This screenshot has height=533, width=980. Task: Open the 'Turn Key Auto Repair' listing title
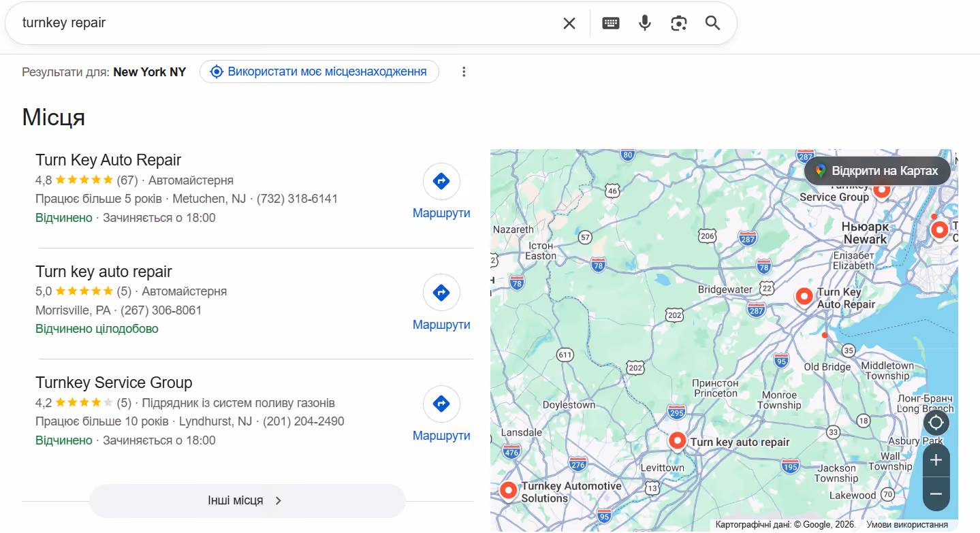[108, 160]
